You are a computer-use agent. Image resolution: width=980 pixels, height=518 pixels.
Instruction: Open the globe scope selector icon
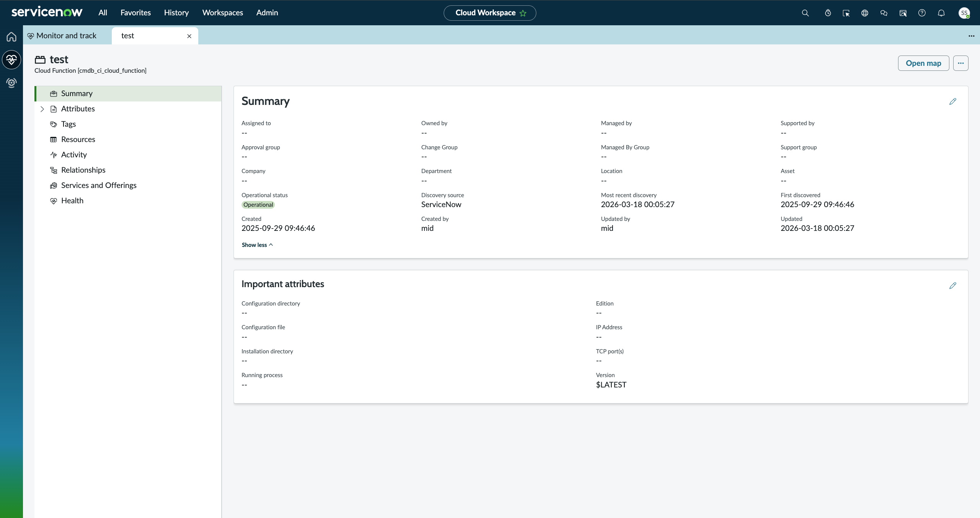tap(865, 13)
